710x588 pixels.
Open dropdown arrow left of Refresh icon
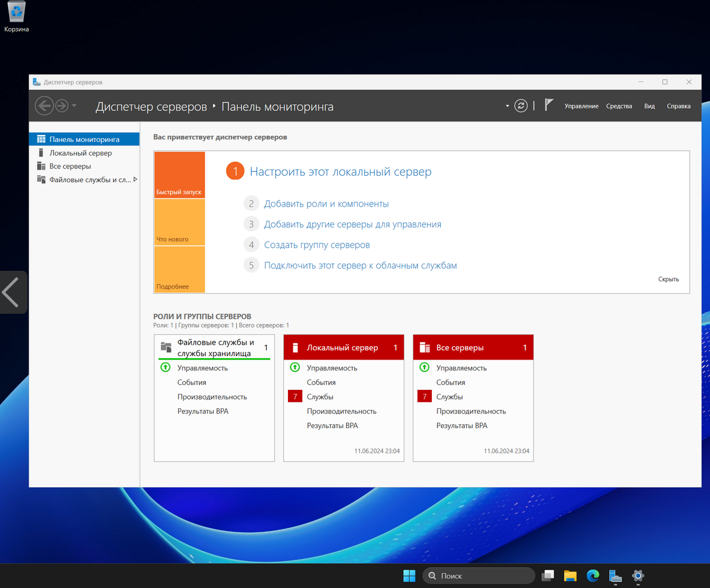point(507,106)
